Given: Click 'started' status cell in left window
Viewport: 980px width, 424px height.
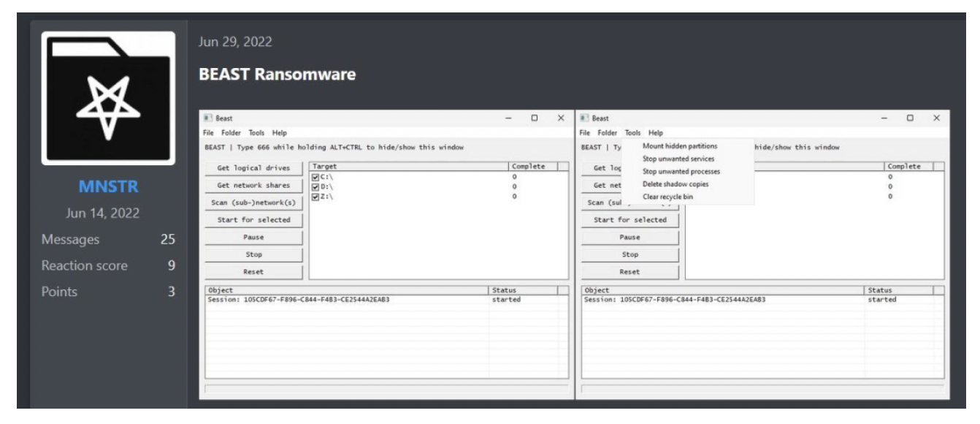Looking at the screenshot, I should click(x=506, y=299).
